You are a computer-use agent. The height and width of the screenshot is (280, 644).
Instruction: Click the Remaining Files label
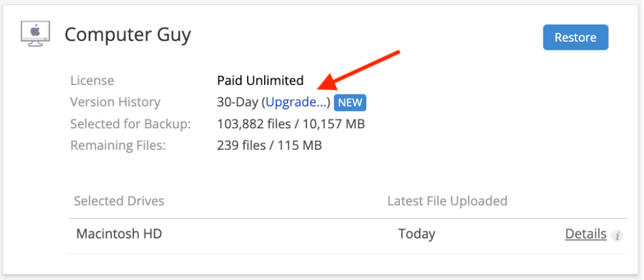(118, 145)
